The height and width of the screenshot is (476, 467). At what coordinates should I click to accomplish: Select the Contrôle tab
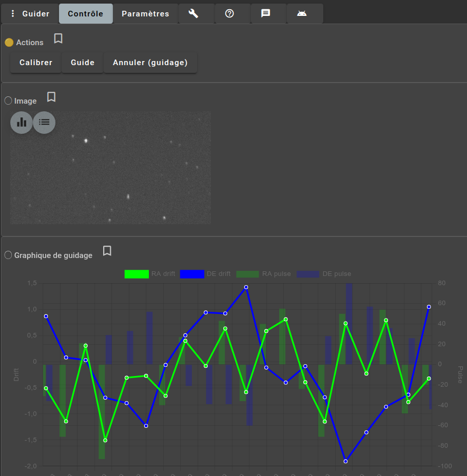pyautogui.click(x=86, y=14)
